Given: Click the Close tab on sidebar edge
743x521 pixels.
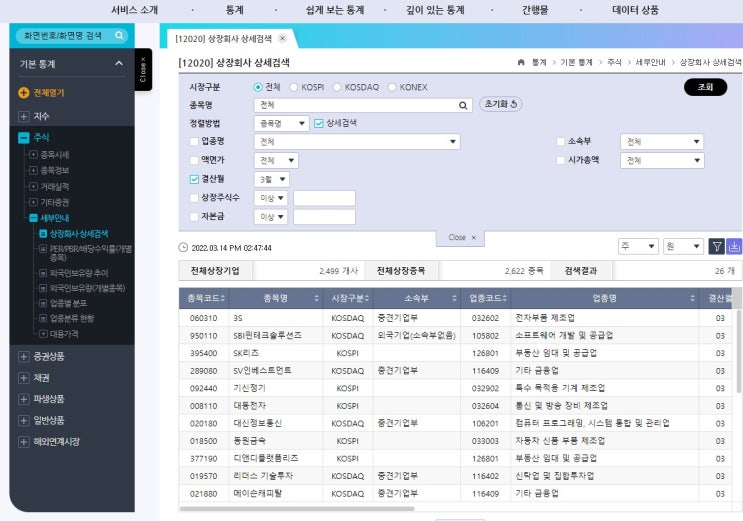Looking at the screenshot, I should pos(143,70).
